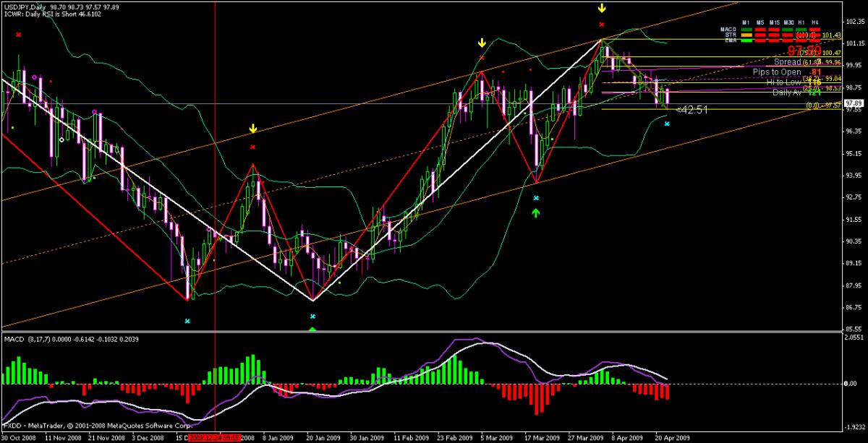Click the yellow arrow above the early January 2009 peak
The image size is (868, 443).
(252, 129)
